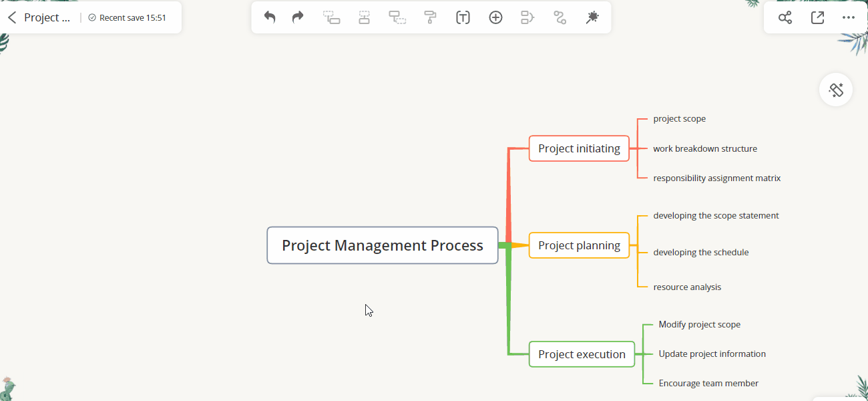Select "Update project information" subtopic

coord(712,354)
